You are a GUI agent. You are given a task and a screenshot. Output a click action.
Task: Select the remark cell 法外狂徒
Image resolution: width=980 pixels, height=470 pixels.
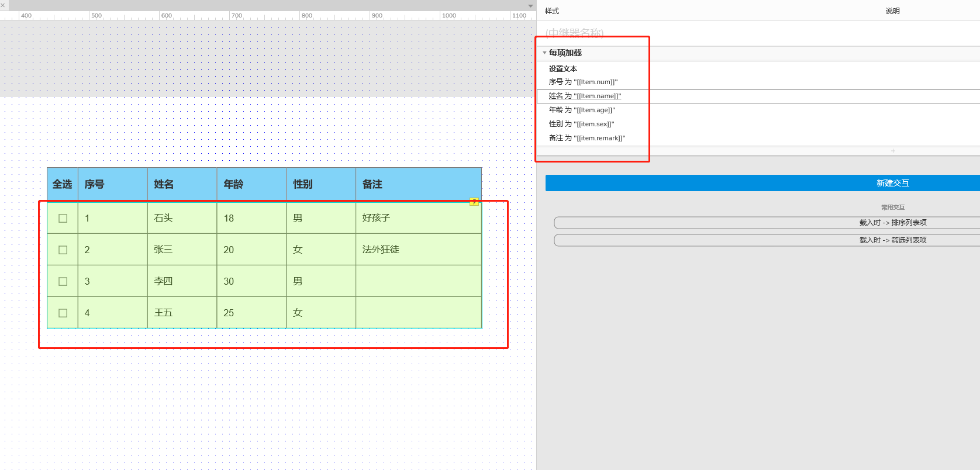[x=419, y=250]
